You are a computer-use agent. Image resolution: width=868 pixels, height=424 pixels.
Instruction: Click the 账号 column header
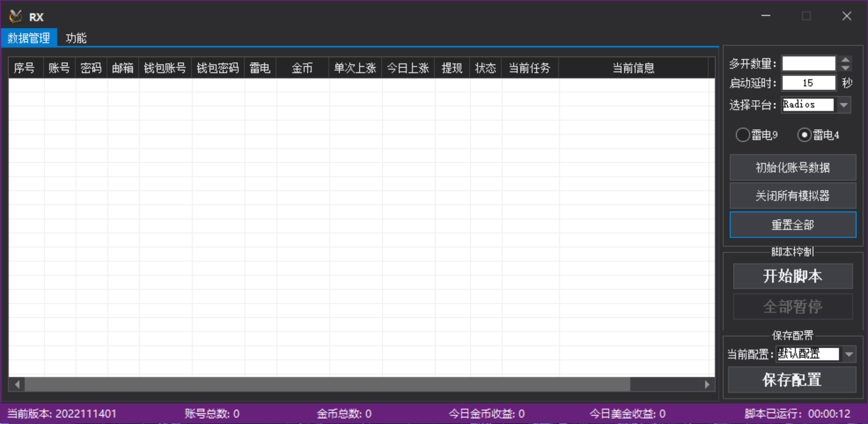point(59,68)
